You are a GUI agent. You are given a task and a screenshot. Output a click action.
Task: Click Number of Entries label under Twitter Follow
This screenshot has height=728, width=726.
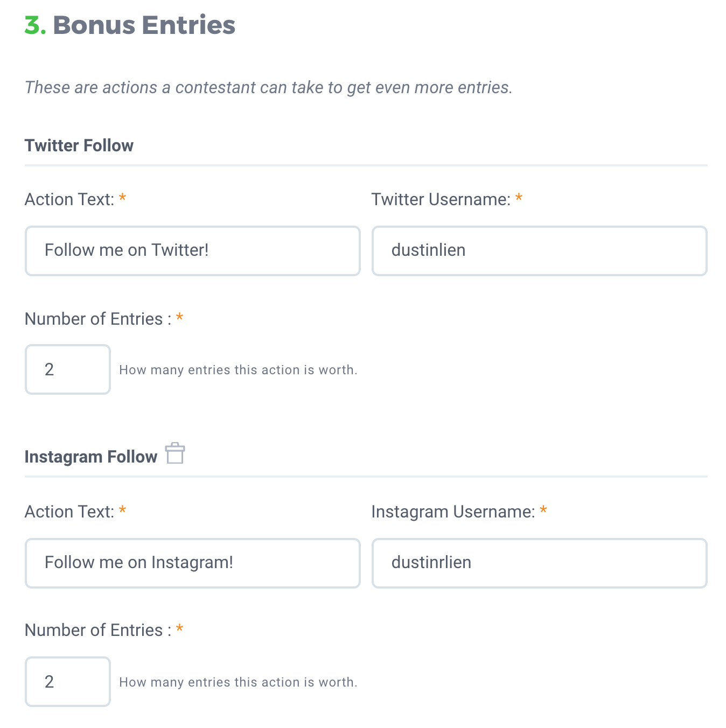(x=98, y=319)
